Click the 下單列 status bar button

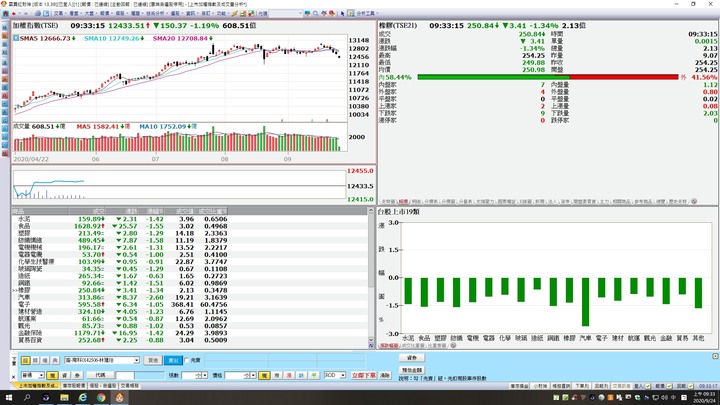(x=582, y=386)
